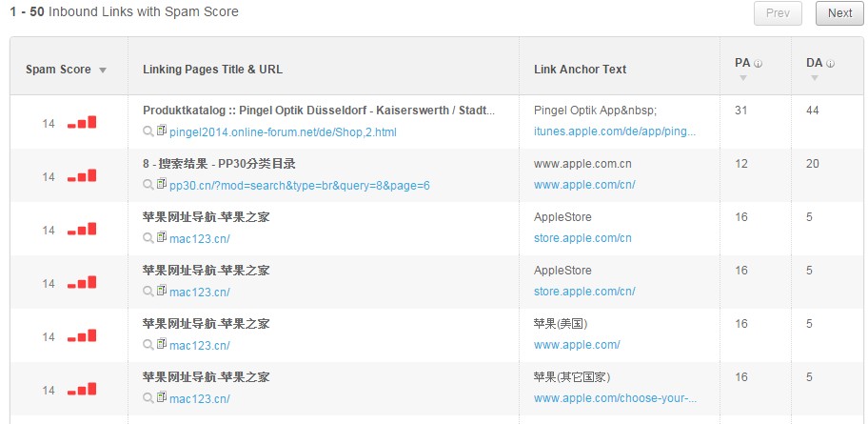Image resolution: width=868 pixels, height=424 pixels.
Task: Click the '8 - 搜索结果 - PP30分类目录' title
Action: pyautogui.click(x=219, y=164)
